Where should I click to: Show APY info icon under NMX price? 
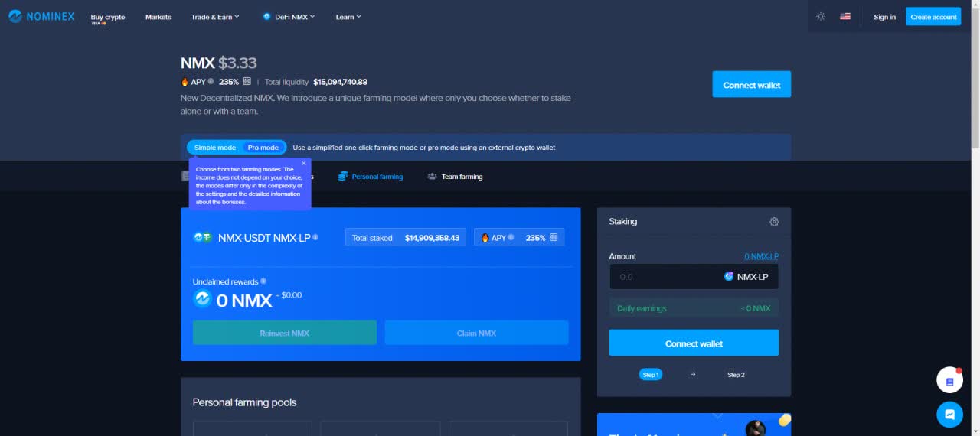(211, 81)
